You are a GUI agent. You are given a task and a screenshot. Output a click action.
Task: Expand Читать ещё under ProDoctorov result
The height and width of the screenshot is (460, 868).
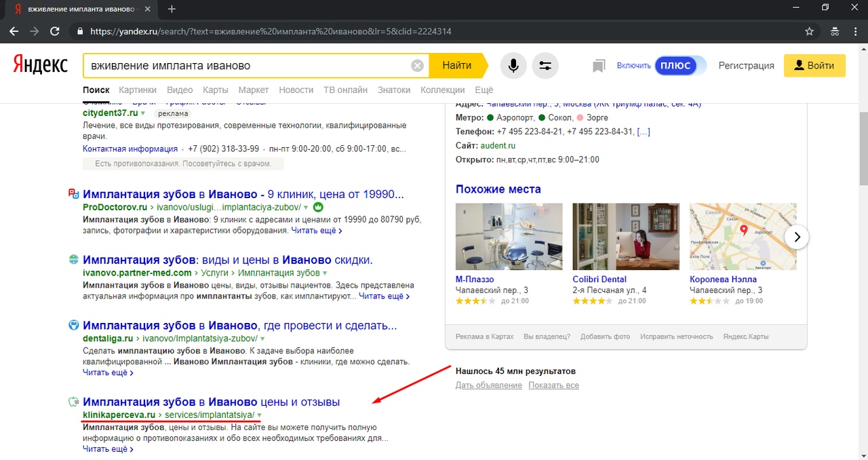click(317, 231)
